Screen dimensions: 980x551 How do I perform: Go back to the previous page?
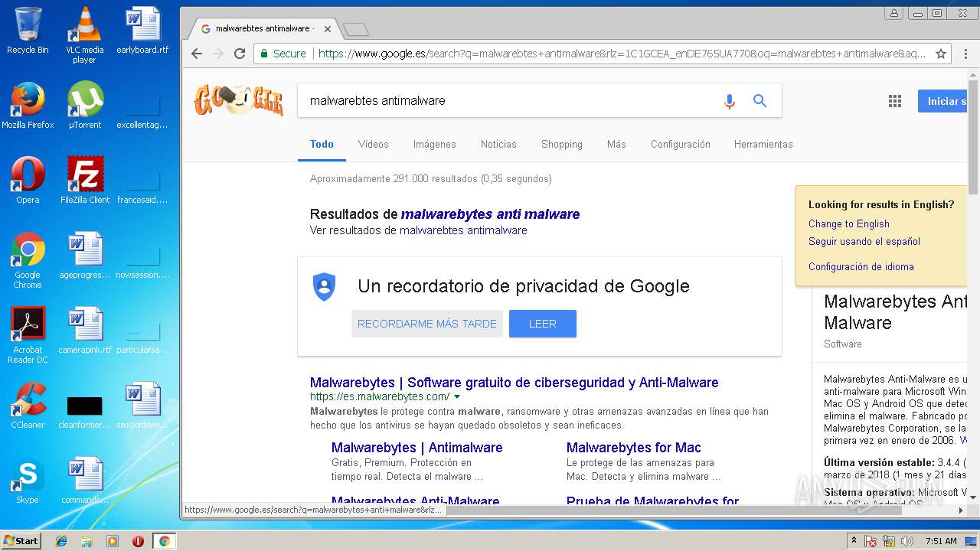197,54
